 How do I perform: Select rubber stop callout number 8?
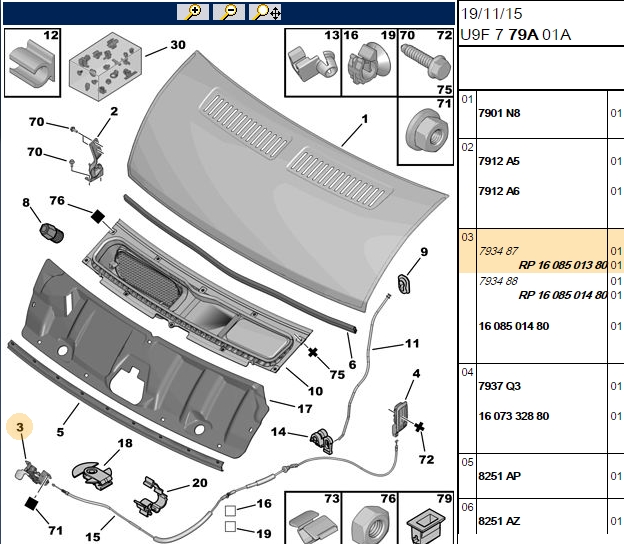click(26, 203)
